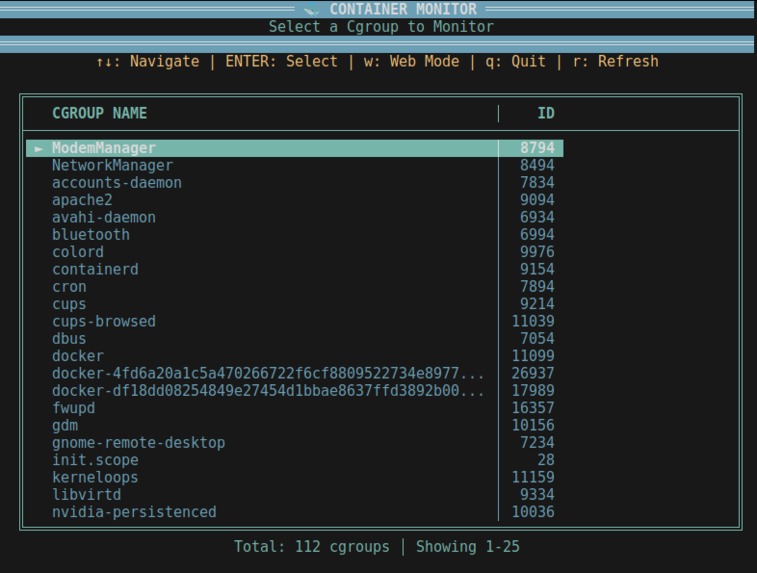Click the whale icon in the title bar

[x=311, y=9]
